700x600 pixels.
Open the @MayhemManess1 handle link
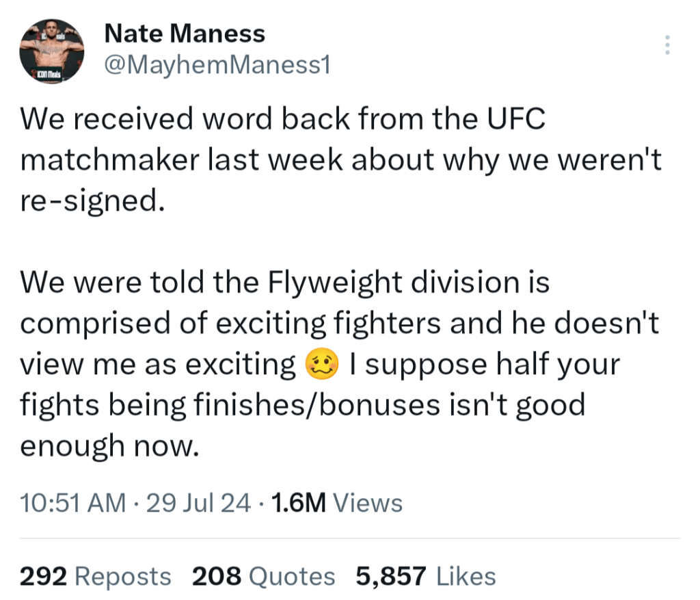coord(217,66)
